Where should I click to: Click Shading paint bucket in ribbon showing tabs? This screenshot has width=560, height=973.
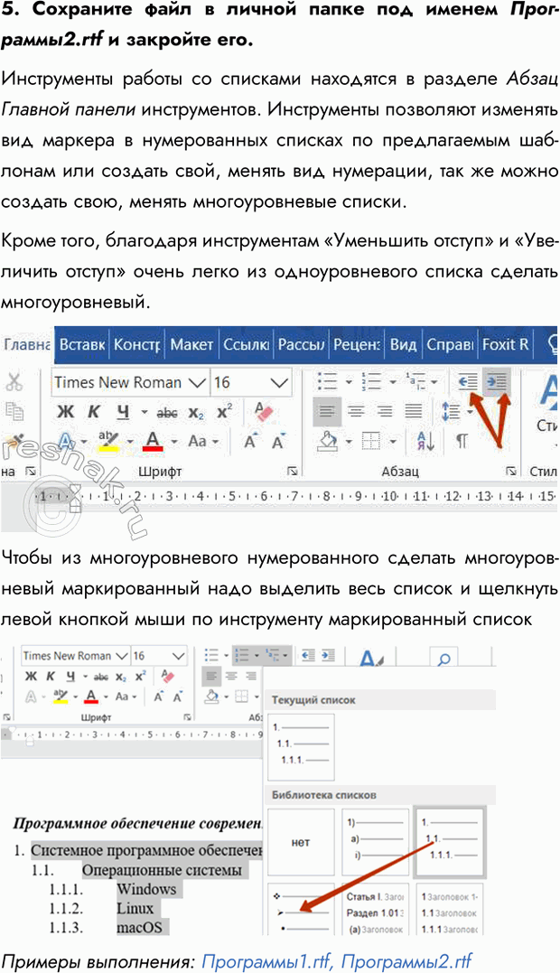(327, 441)
